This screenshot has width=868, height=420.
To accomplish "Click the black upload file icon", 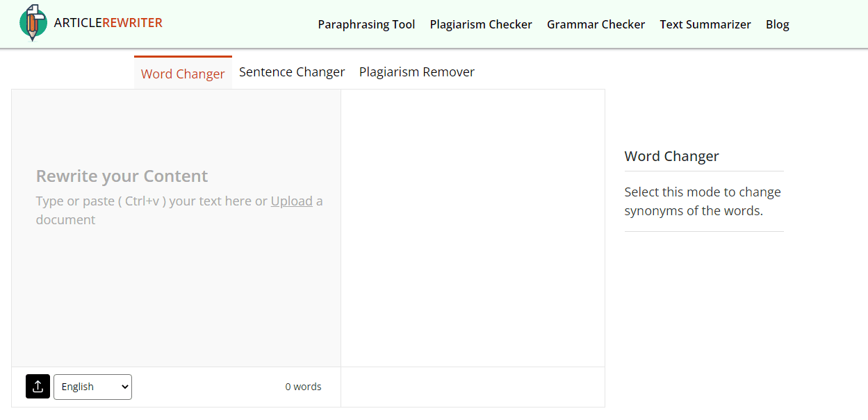I will click(38, 387).
